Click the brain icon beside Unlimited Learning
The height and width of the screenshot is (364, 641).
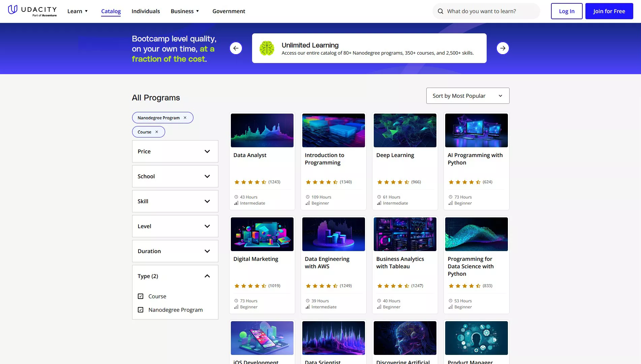(267, 48)
